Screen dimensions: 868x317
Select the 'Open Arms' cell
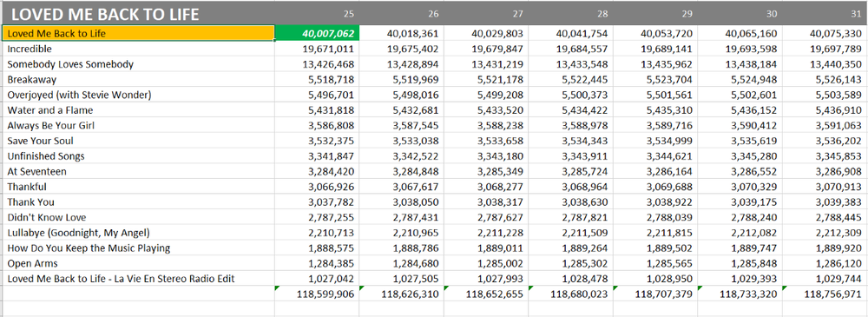coord(138,263)
